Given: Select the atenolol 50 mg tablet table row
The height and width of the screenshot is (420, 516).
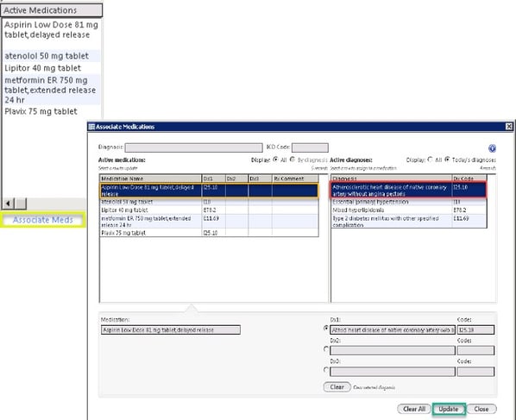Looking at the screenshot, I should pos(210,202).
